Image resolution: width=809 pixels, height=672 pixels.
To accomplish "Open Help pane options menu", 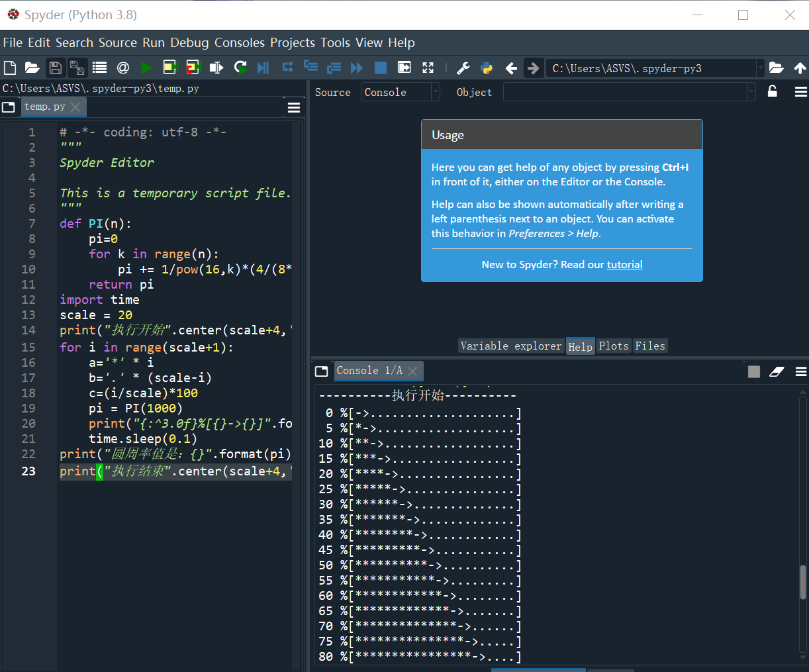I will [x=800, y=92].
